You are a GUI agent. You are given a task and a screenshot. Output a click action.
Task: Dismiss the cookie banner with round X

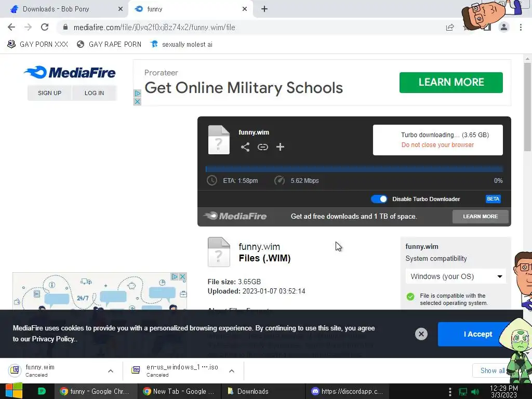click(x=421, y=334)
